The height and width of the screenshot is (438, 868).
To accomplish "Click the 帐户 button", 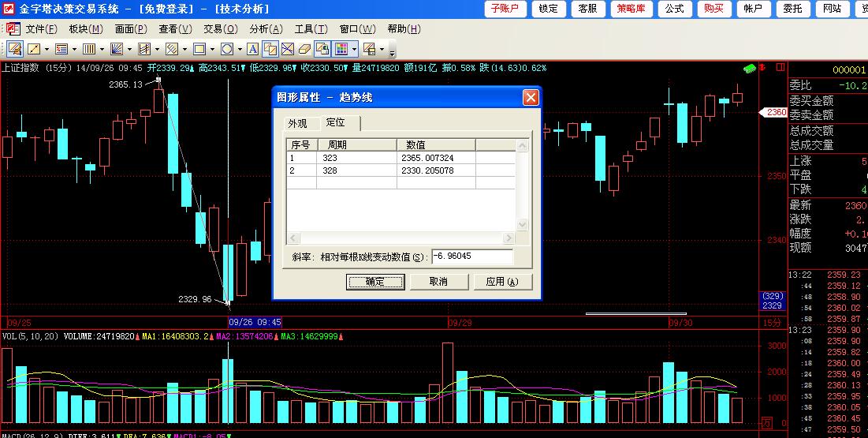I will pyautogui.click(x=753, y=9).
